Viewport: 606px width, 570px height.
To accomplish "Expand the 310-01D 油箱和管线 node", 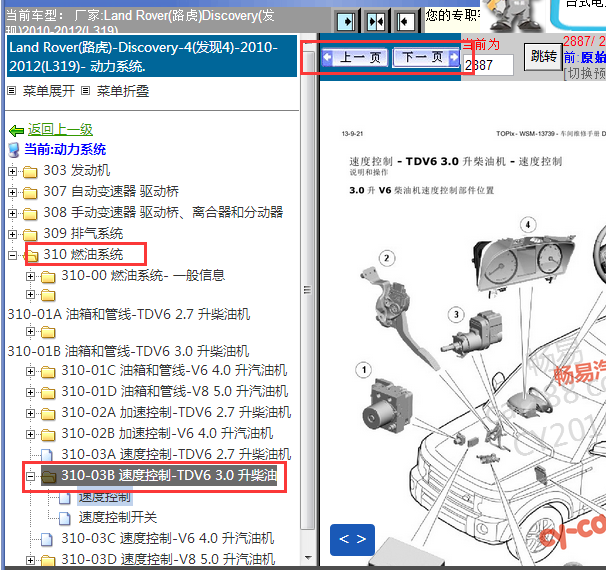I will point(31,392).
